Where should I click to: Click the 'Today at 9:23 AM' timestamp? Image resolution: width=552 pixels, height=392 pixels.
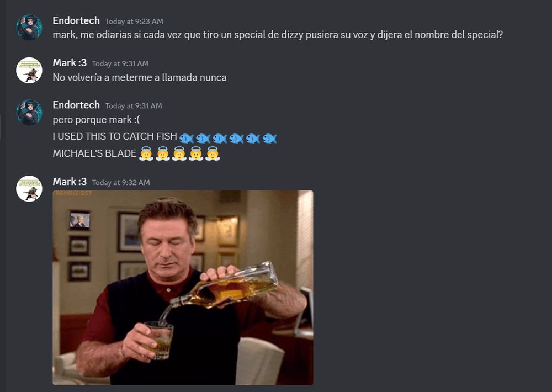tap(134, 22)
